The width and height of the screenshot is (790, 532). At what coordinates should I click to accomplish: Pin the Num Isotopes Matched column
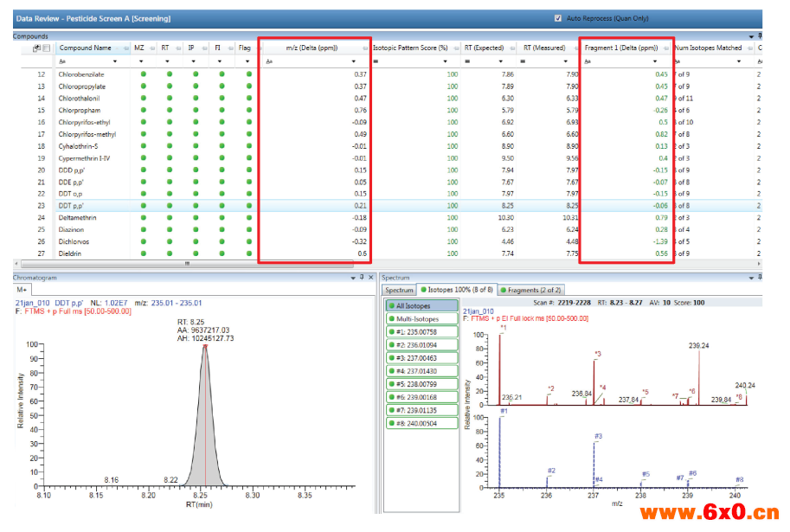750,48
